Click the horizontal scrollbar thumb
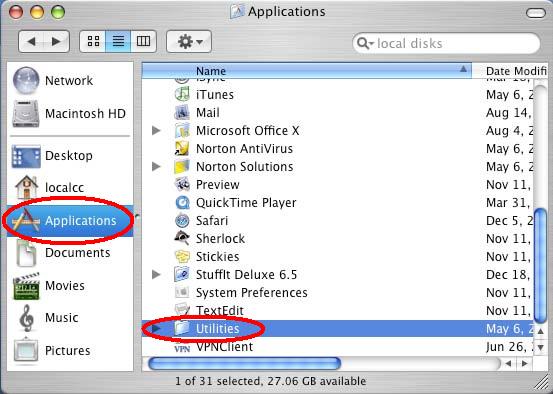The width and height of the screenshot is (553, 394). pos(244,363)
